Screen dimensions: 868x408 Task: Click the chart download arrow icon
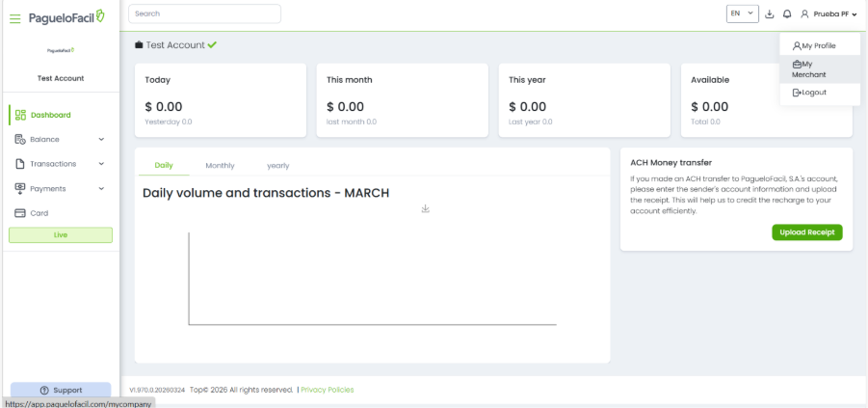click(x=425, y=208)
